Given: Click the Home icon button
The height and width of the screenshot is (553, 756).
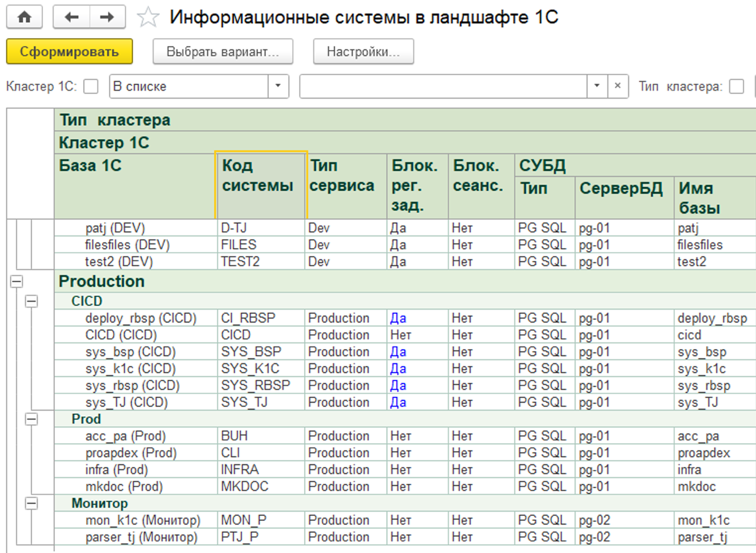Looking at the screenshot, I should point(24,17).
